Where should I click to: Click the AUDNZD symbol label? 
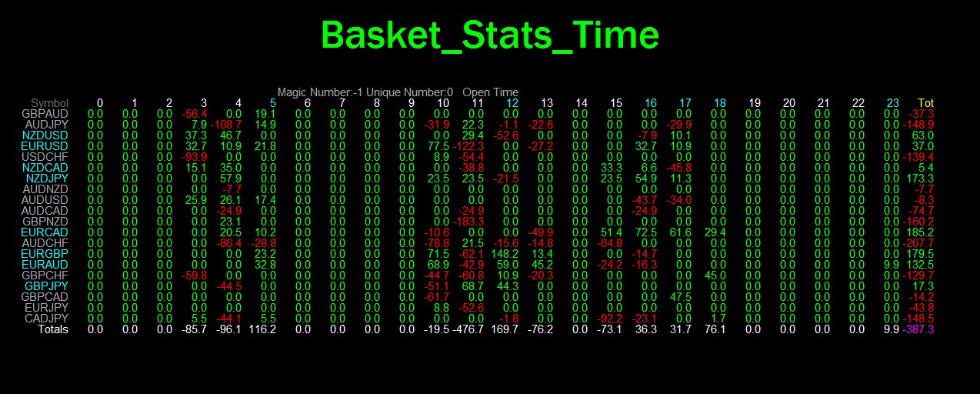coord(45,189)
